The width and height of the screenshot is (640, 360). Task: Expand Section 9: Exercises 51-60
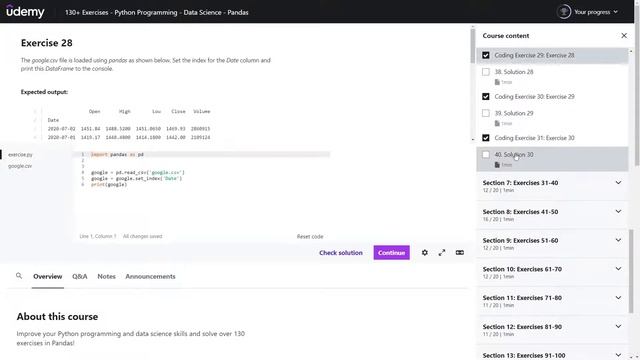click(x=552, y=244)
